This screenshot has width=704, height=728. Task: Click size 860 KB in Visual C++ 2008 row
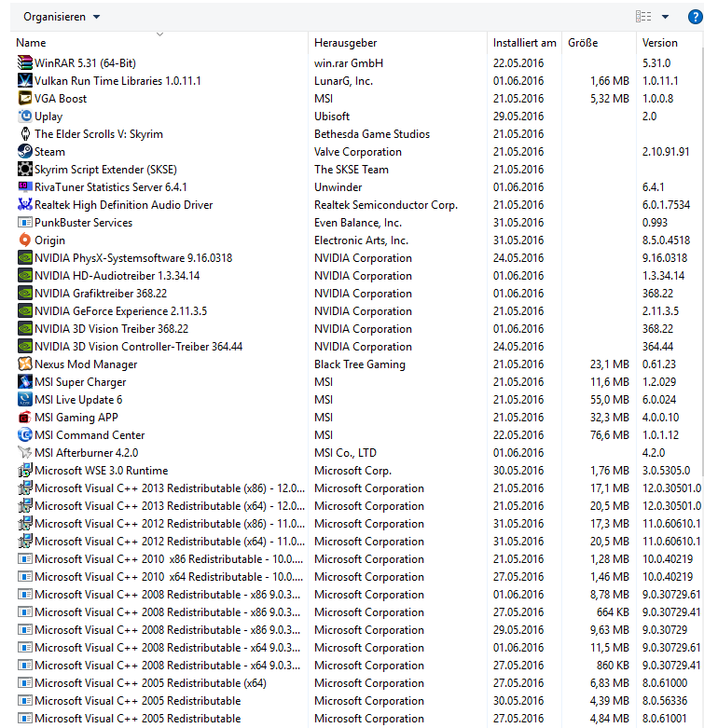point(613,665)
